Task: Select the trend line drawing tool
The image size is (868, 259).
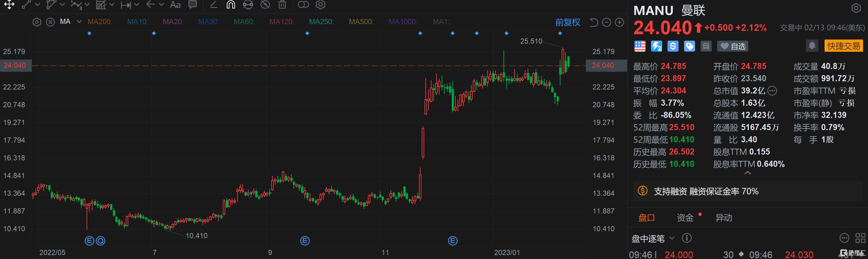Action: 26,5
